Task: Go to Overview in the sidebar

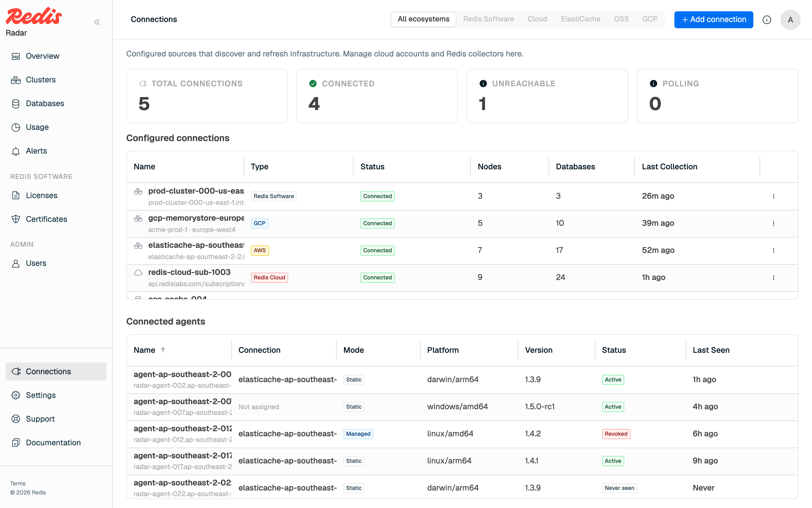Action: tap(56, 56)
